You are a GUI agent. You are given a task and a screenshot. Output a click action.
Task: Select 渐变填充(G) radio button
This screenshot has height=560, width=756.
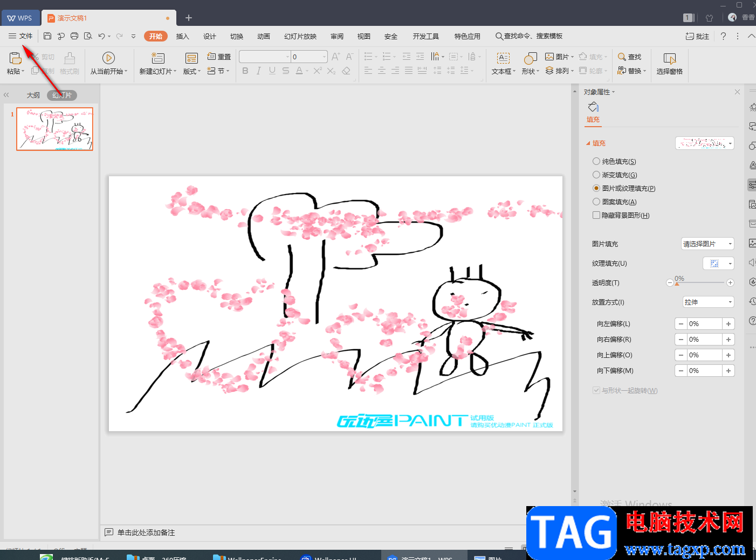(x=596, y=175)
